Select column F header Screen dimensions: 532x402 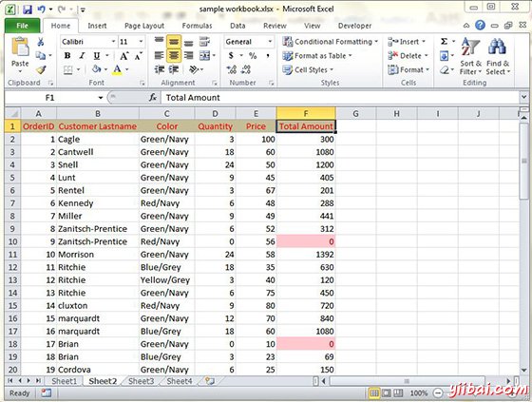click(x=306, y=113)
